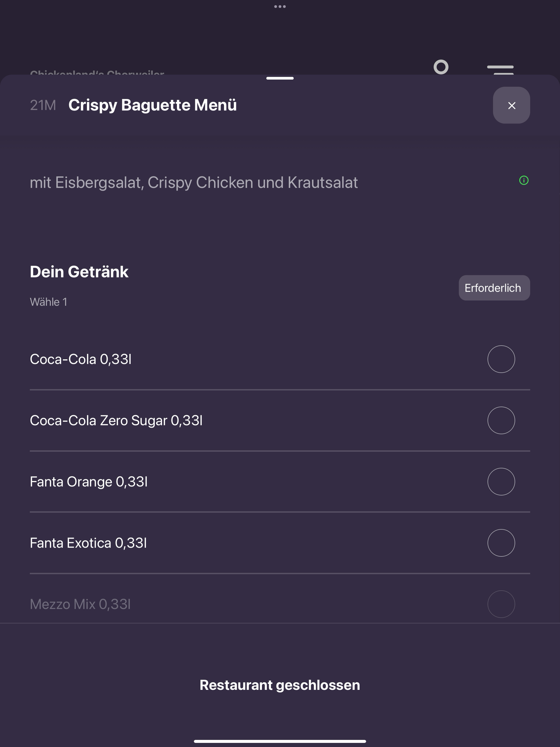Open the hamburger menu icon

tap(500, 69)
